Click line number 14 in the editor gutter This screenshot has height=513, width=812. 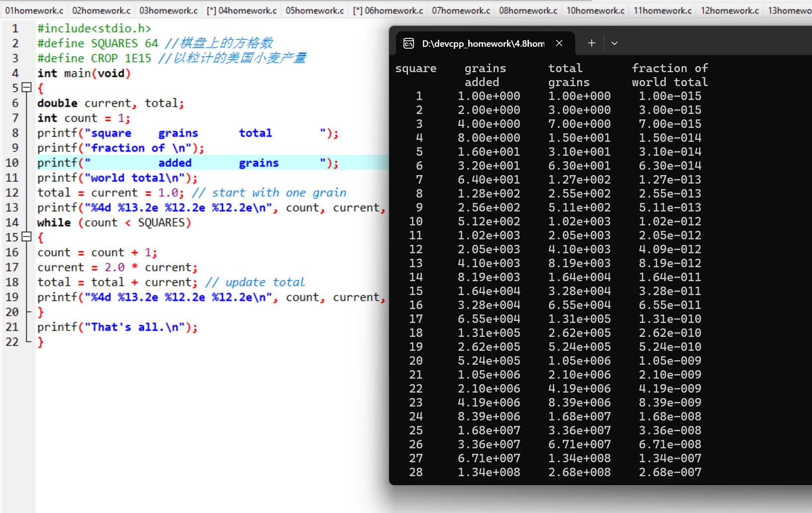point(12,222)
